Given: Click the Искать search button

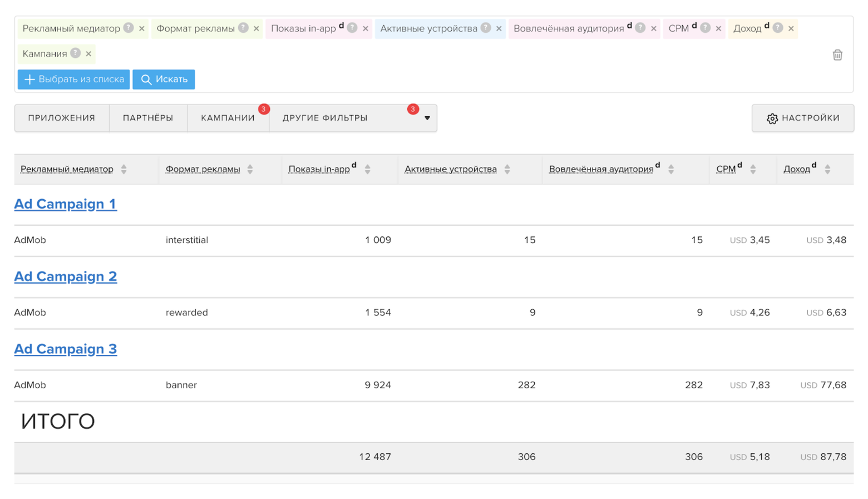Looking at the screenshot, I should (x=164, y=79).
